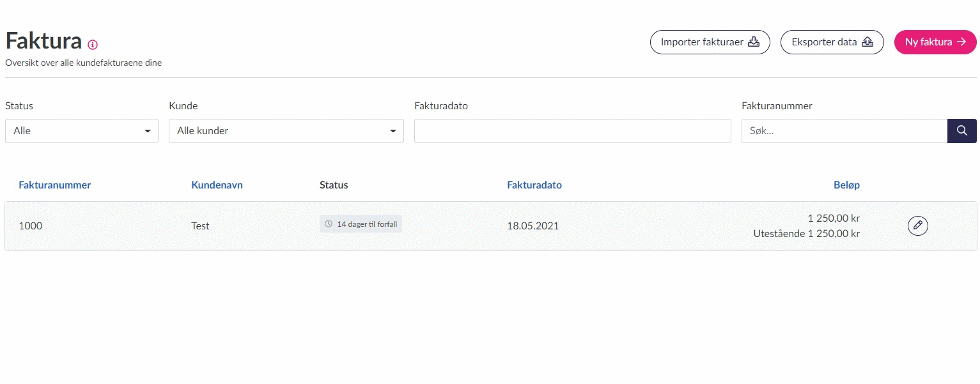Sort by Beløp column header

(846, 185)
